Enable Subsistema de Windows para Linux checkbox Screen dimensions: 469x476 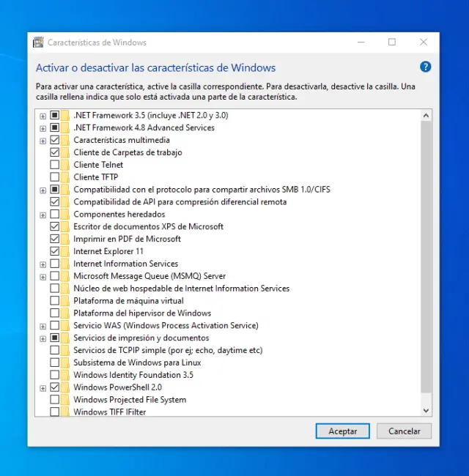coord(55,362)
